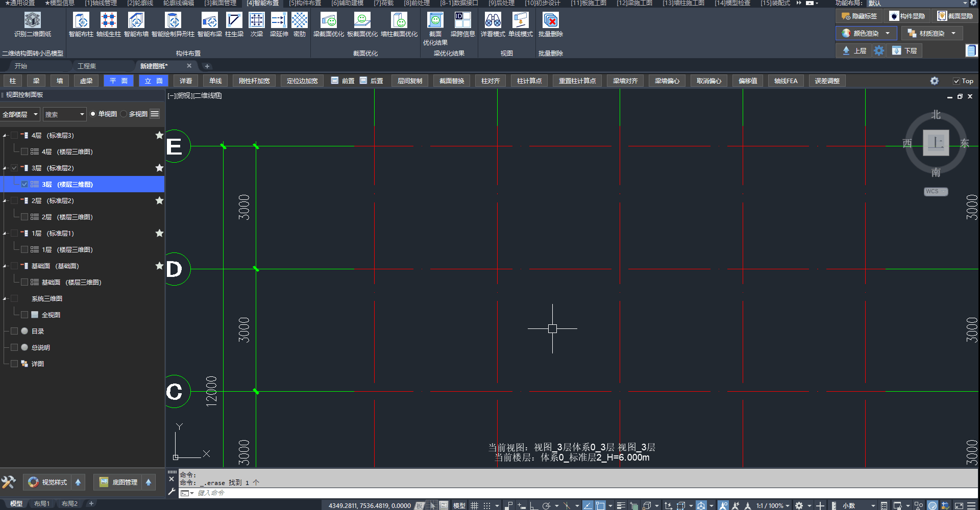Expand the 颜色渲染 dropdown
Screen dimensions: 980x510
click(888, 33)
